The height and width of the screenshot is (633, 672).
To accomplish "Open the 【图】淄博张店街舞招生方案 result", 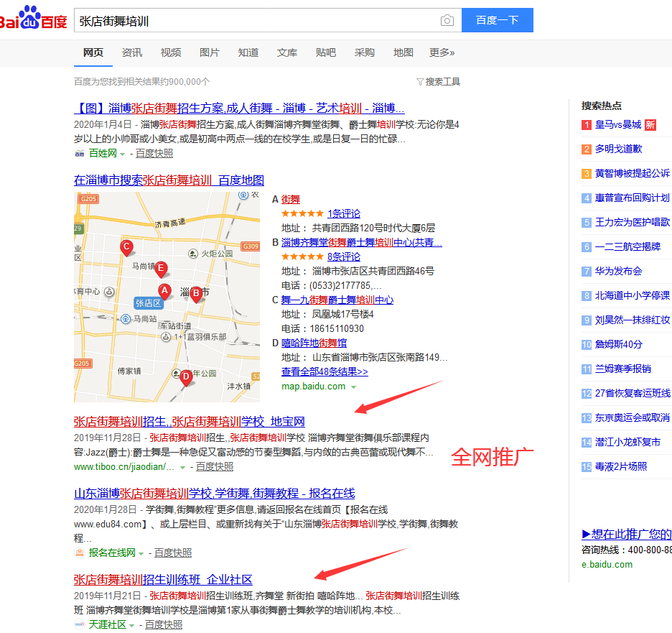I will click(239, 108).
